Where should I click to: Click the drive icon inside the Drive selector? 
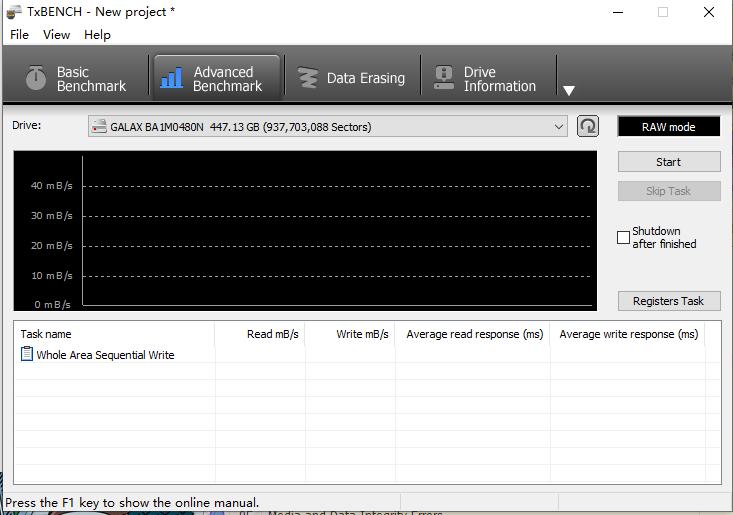(x=99, y=127)
